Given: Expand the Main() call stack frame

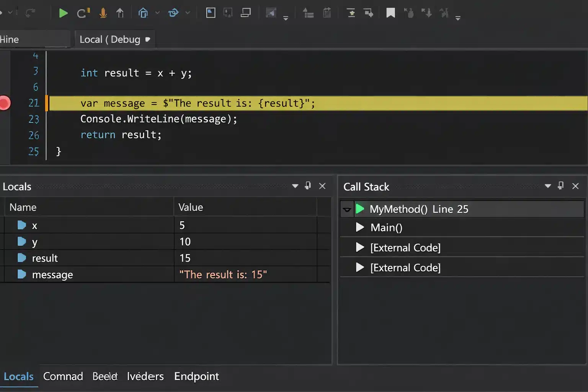Looking at the screenshot, I should tap(360, 227).
